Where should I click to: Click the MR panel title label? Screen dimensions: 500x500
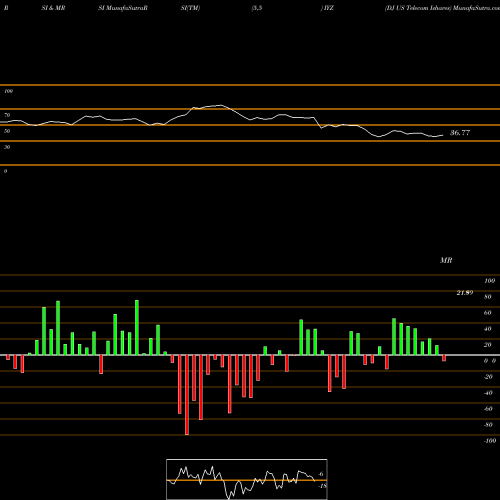446,260
